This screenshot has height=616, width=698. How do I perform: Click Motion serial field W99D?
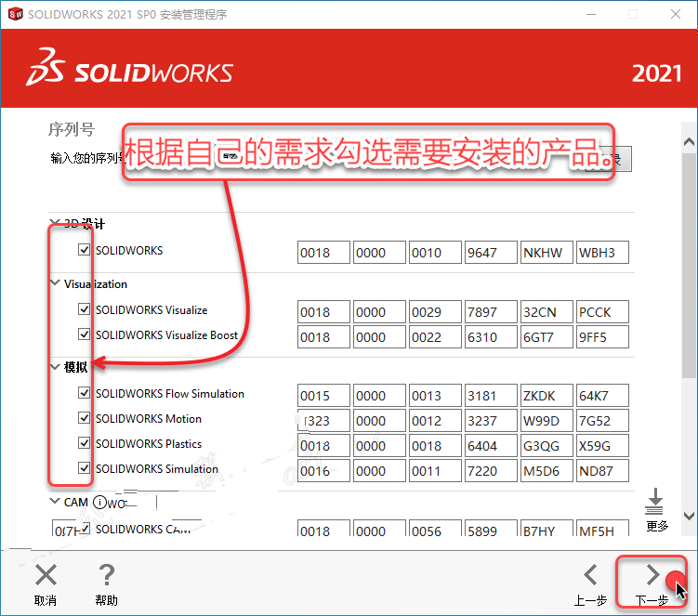coord(547,421)
